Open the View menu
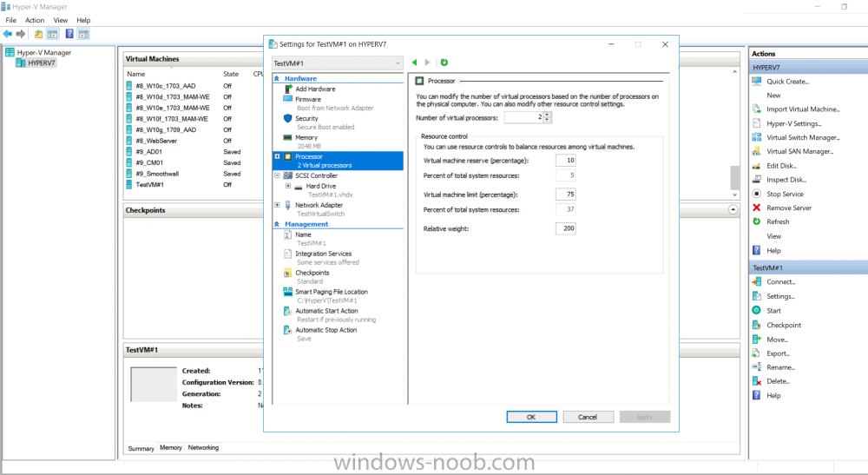Viewport: 868px width, 475px height. 61,20
